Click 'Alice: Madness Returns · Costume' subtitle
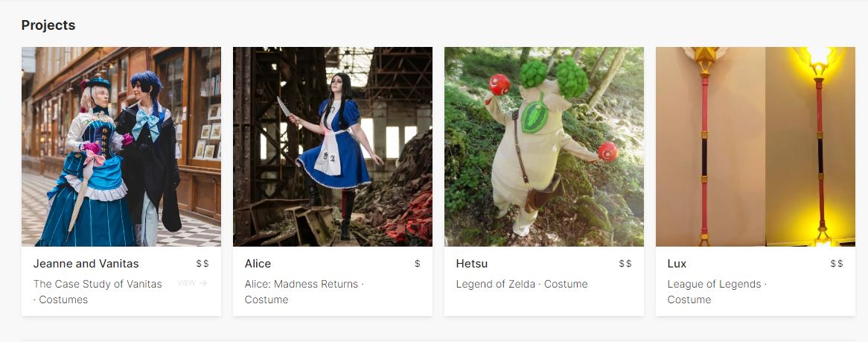 coord(304,292)
